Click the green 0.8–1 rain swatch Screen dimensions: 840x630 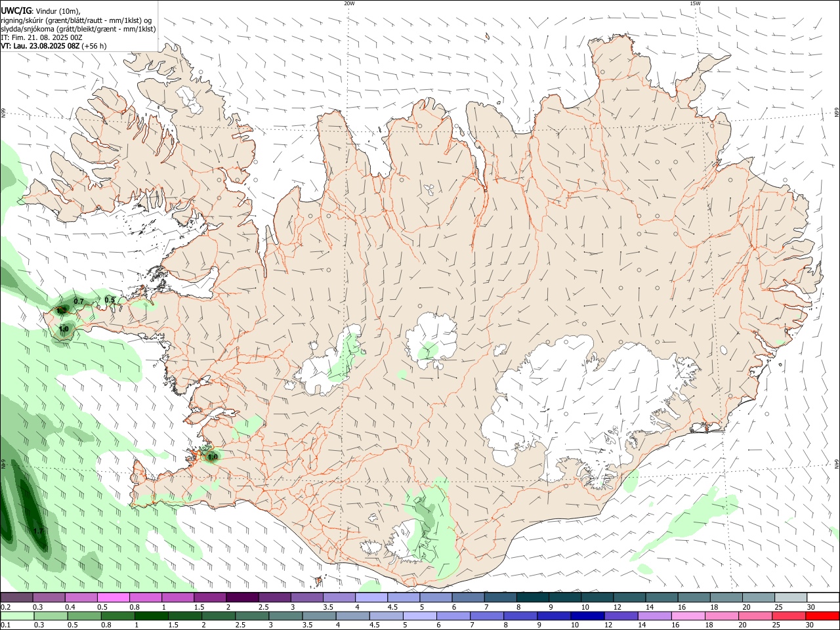pos(117,616)
